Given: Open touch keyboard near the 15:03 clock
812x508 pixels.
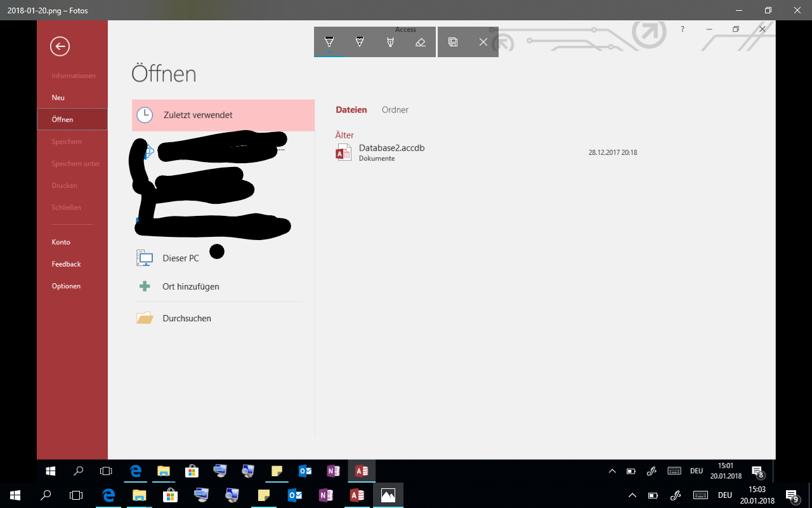Looking at the screenshot, I should (700, 495).
